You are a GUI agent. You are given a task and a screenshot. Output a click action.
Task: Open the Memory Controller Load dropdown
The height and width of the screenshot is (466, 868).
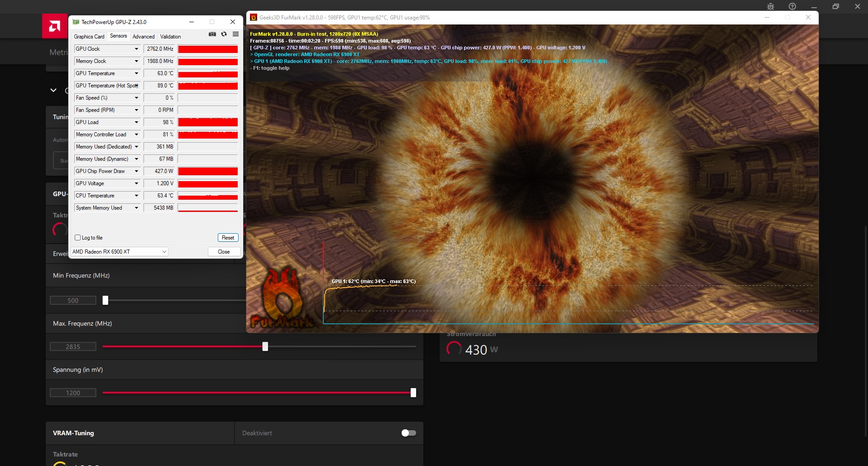(136, 135)
